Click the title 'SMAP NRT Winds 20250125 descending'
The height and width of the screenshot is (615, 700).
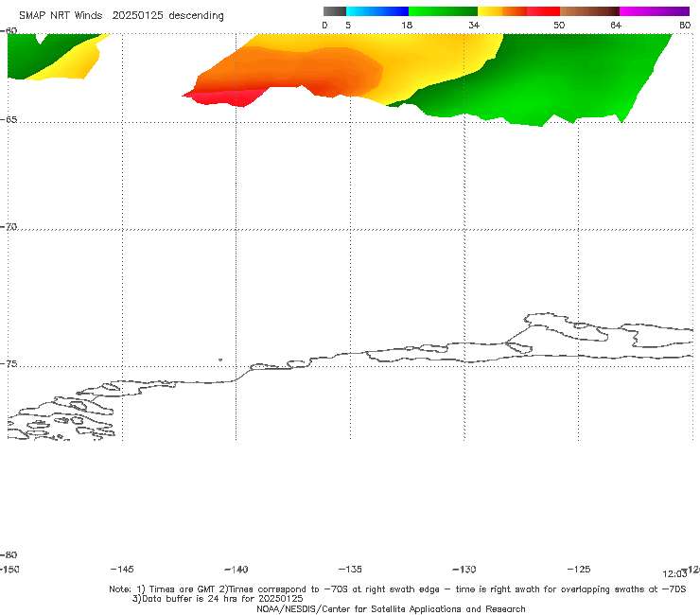pyautogui.click(x=121, y=16)
